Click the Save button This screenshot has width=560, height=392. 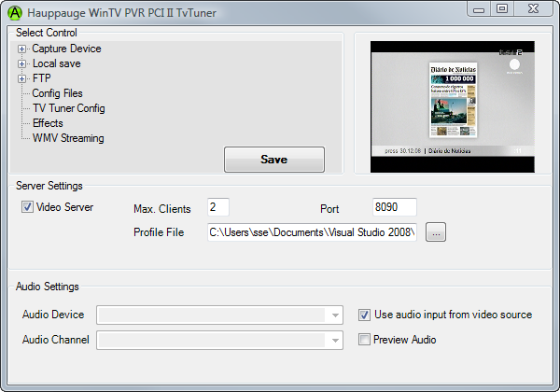click(x=274, y=160)
